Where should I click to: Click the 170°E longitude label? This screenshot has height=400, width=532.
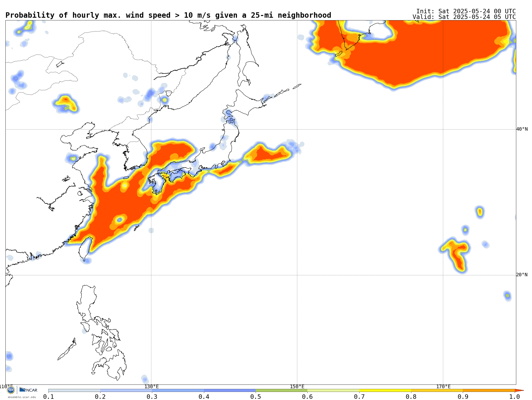[x=443, y=386]
